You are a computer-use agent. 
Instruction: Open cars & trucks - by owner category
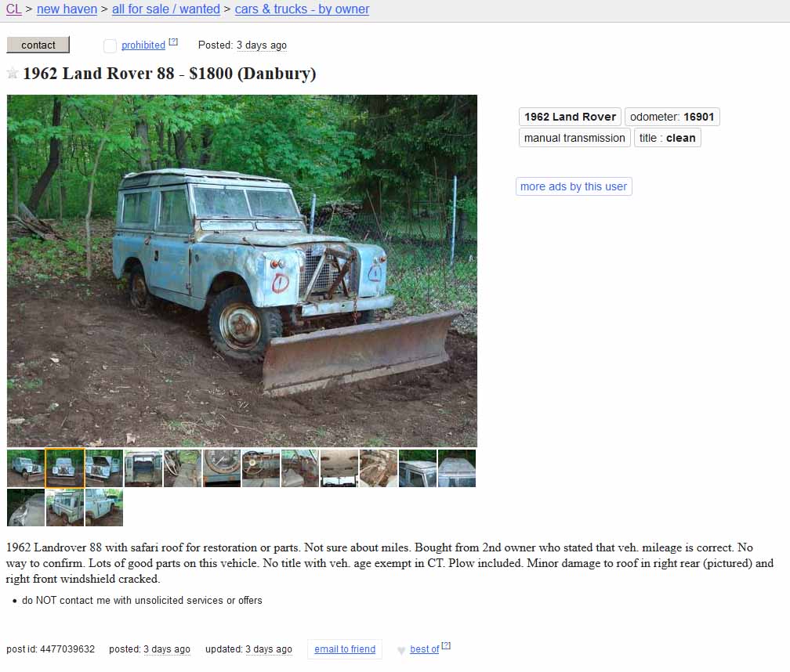click(302, 9)
